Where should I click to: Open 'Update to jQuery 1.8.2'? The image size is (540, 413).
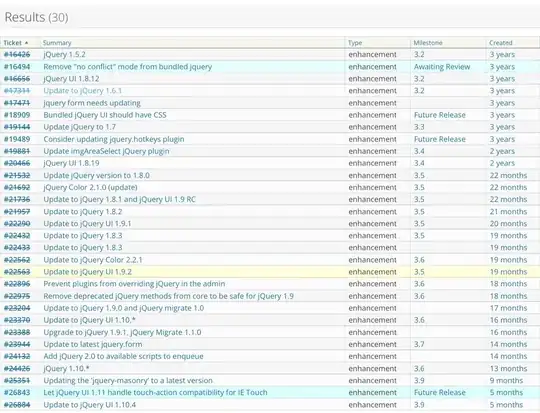pyautogui.click(x=83, y=211)
